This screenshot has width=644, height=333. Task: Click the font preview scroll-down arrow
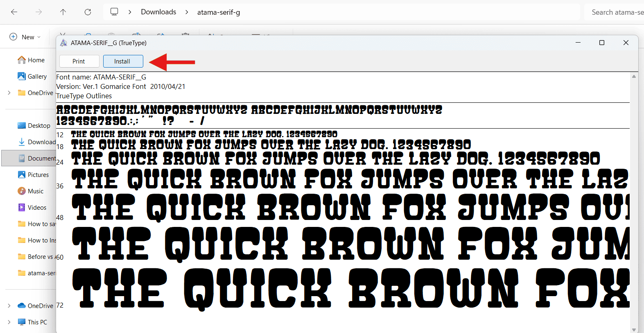point(634,329)
